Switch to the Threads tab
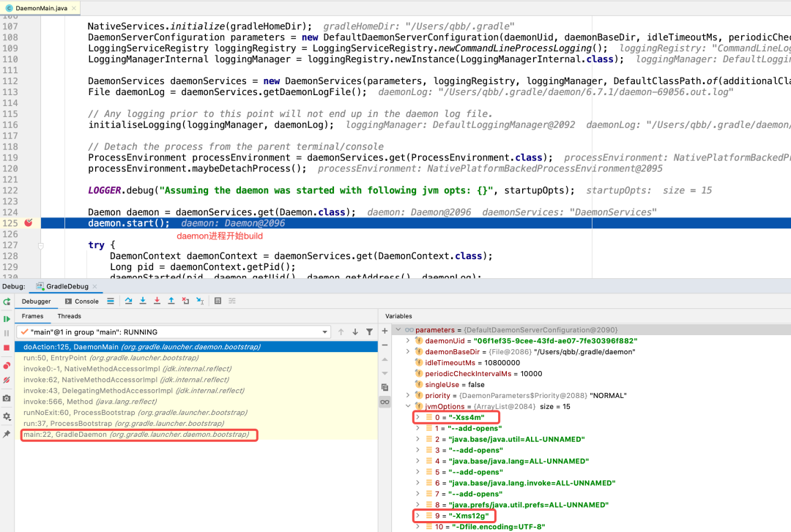The height and width of the screenshot is (532, 791). pos(69,316)
